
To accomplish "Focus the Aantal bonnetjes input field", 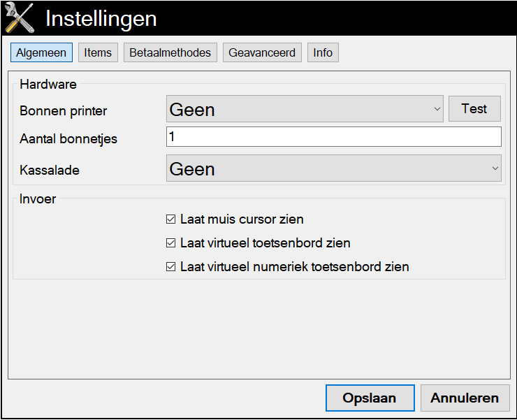I will tap(334, 136).
